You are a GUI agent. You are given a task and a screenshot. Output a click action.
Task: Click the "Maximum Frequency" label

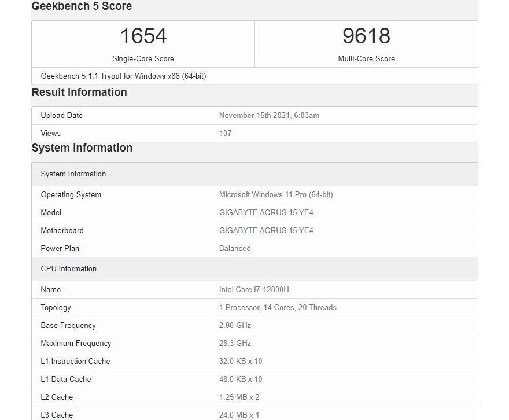tap(76, 344)
